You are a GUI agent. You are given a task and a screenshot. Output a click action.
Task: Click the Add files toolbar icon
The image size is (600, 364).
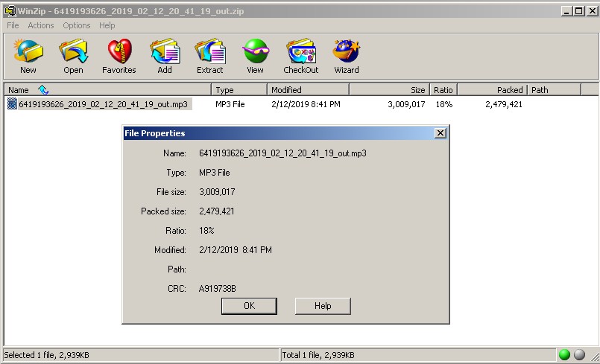coord(165,51)
